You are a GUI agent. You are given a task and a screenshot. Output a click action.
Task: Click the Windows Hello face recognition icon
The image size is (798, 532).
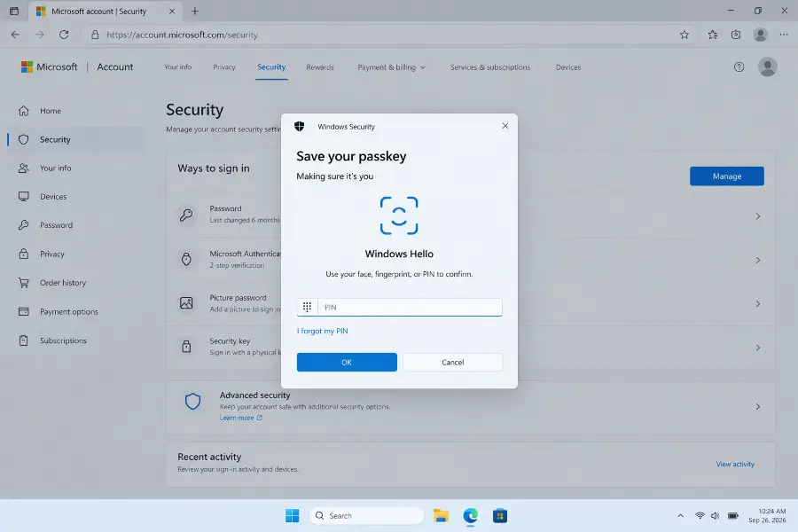pyautogui.click(x=399, y=215)
